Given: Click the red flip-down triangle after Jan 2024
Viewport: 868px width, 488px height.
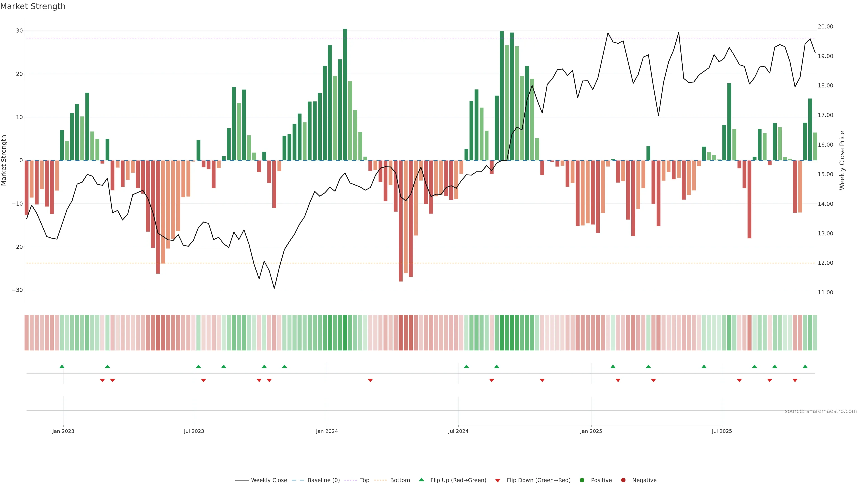Looking at the screenshot, I should click(370, 380).
